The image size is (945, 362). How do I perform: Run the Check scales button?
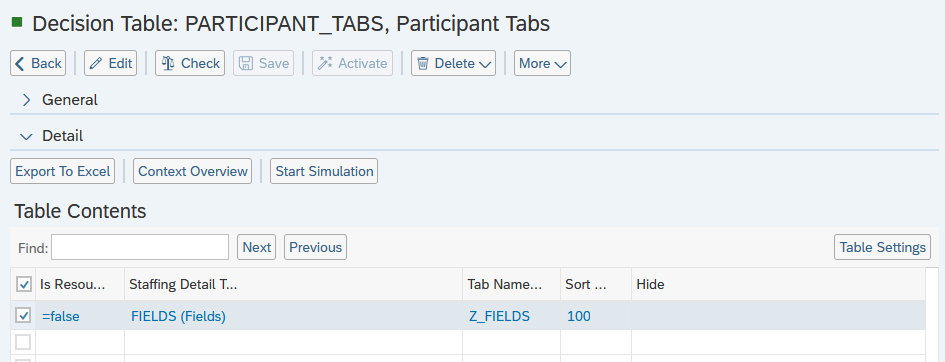click(190, 63)
